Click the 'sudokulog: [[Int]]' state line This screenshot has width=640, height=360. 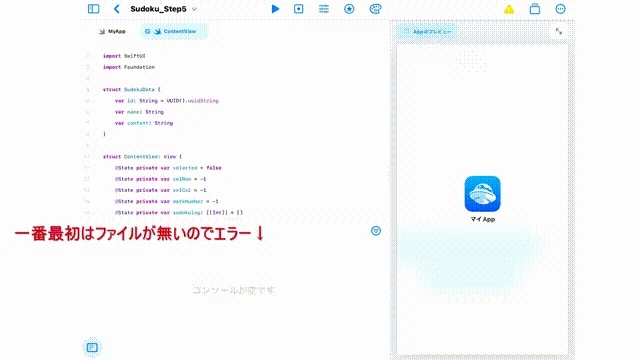(179, 213)
